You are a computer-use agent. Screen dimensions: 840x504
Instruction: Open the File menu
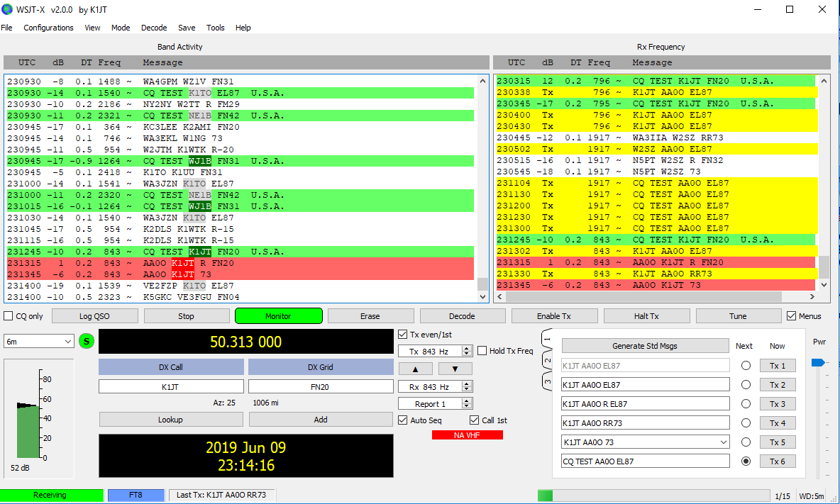(7, 28)
